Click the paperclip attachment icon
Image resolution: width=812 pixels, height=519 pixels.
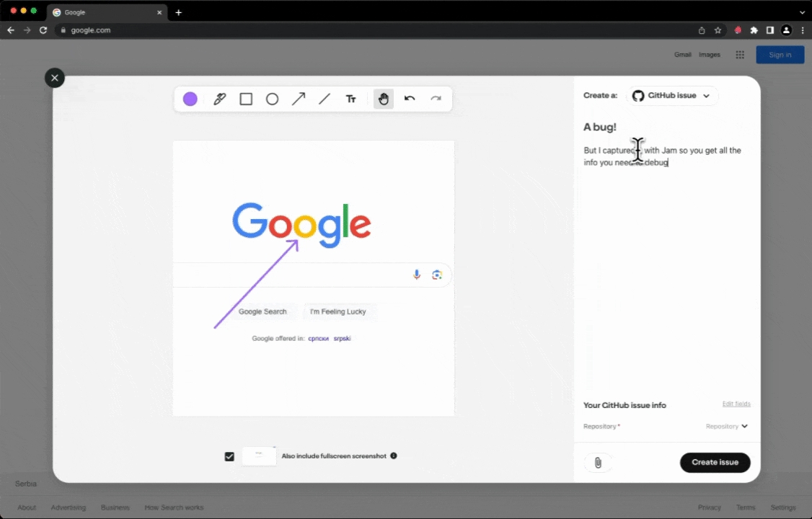pyautogui.click(x=598, y=463)
